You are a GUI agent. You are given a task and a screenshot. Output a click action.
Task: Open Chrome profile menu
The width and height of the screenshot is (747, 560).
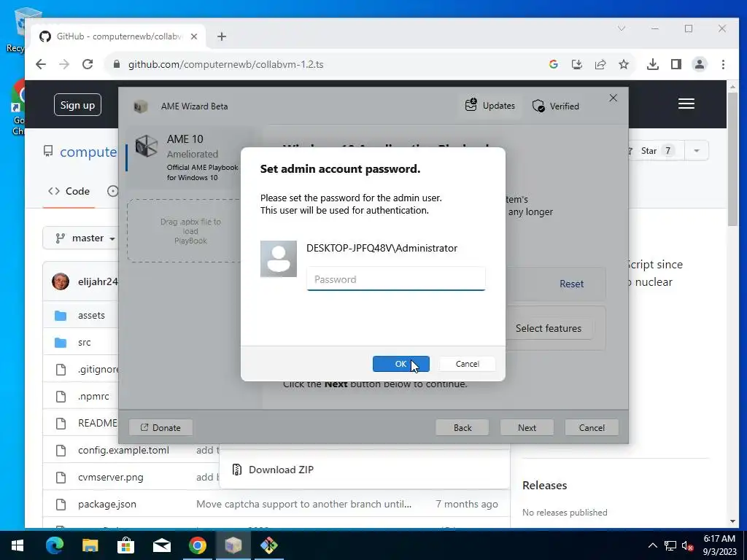pyautogui.click(x=700, y=64)
